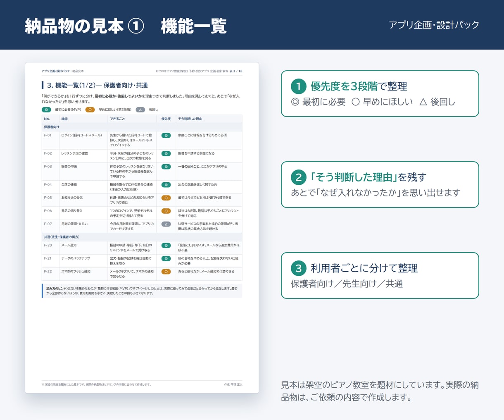Click the heading 利用者ごとに分けて整理

(364, 268)
